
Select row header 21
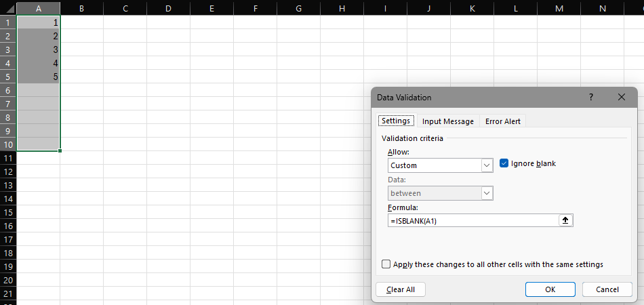pos(8,293)
